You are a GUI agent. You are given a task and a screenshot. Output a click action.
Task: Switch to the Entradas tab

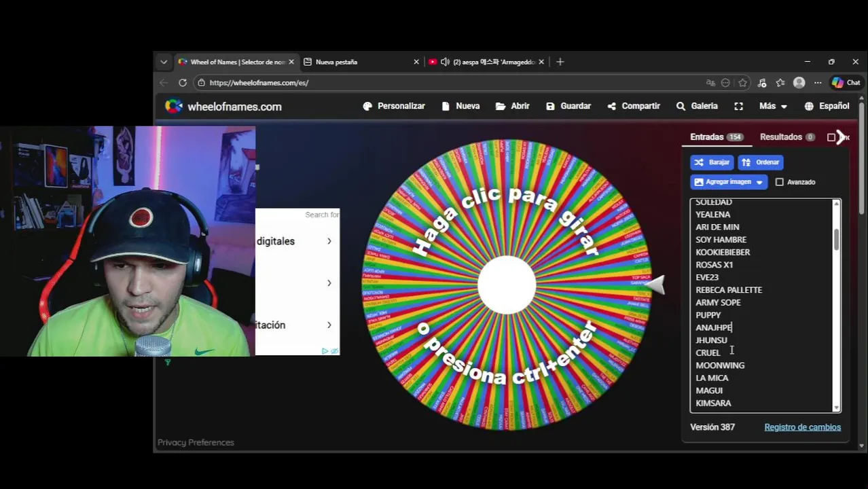717,137
